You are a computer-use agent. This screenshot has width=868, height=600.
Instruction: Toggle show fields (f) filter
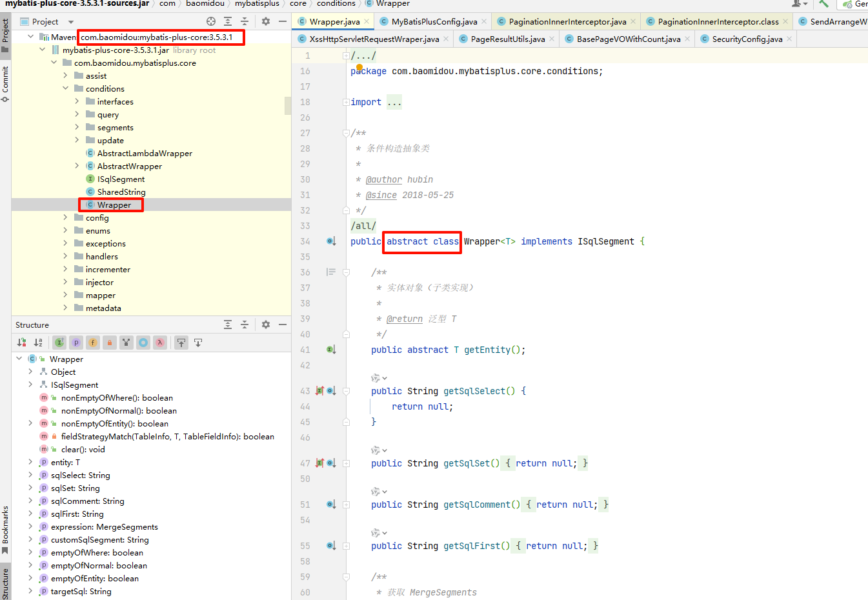click(x=93, y=343)
